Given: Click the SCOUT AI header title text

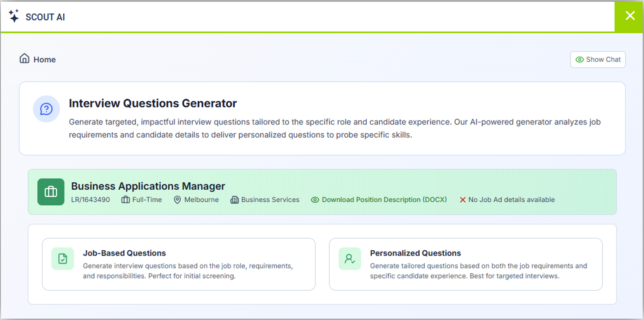Looking at the screenshot, I should click(x=45, y=17).
